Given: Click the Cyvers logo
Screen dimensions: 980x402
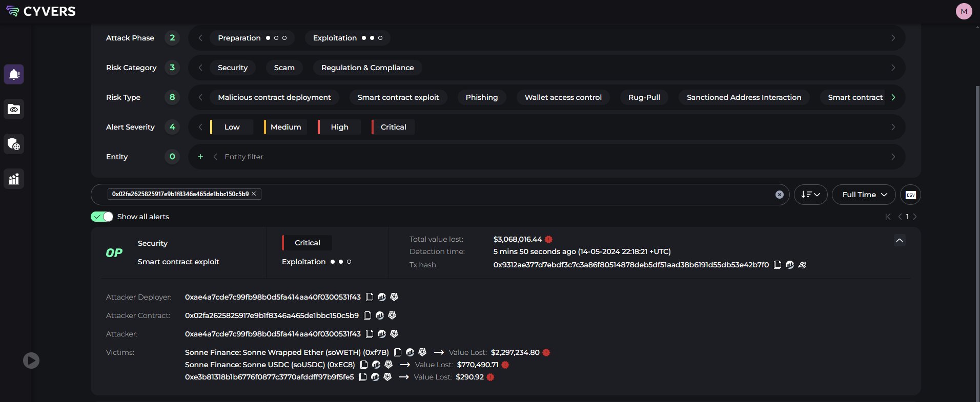Looking at the screenshot, I should point(41,11).
